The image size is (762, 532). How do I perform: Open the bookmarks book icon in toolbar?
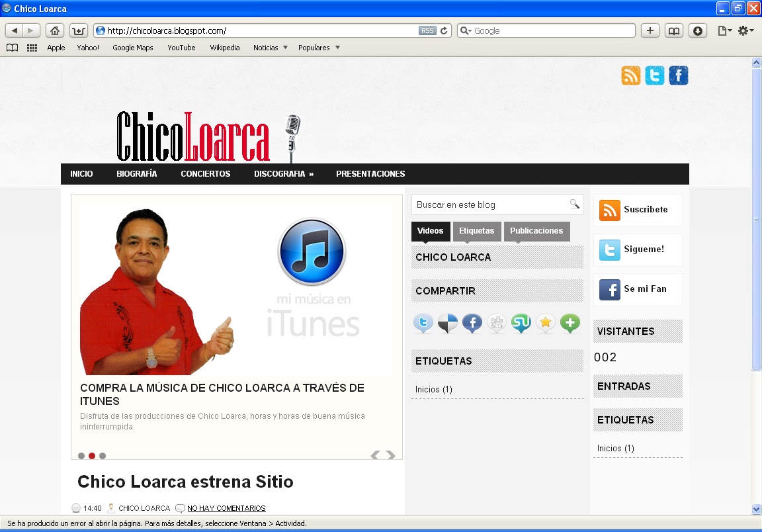tap(673, 30)
